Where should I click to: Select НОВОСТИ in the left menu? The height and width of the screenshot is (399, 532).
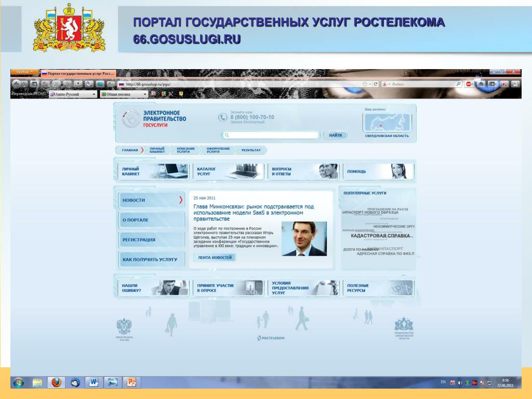(152, 200)
